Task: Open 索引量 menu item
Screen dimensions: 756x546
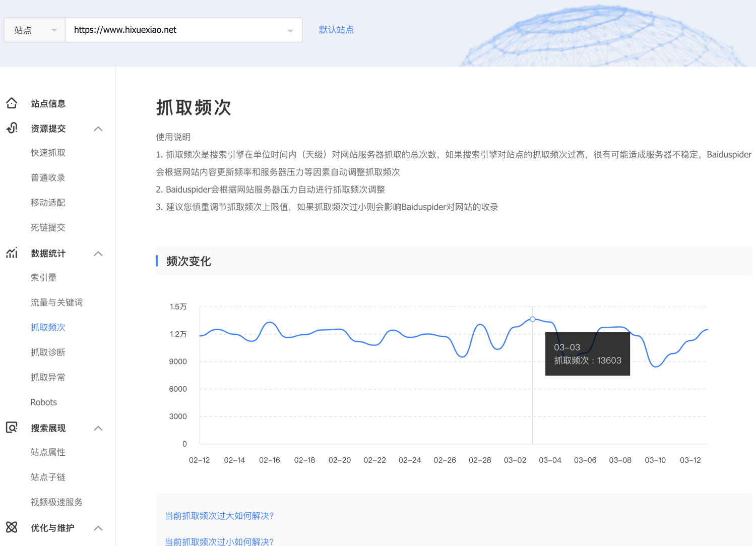Action: click(x=44, y=277)
